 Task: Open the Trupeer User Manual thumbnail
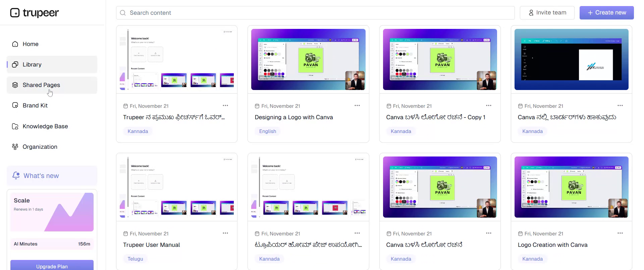tap(177, 187)
